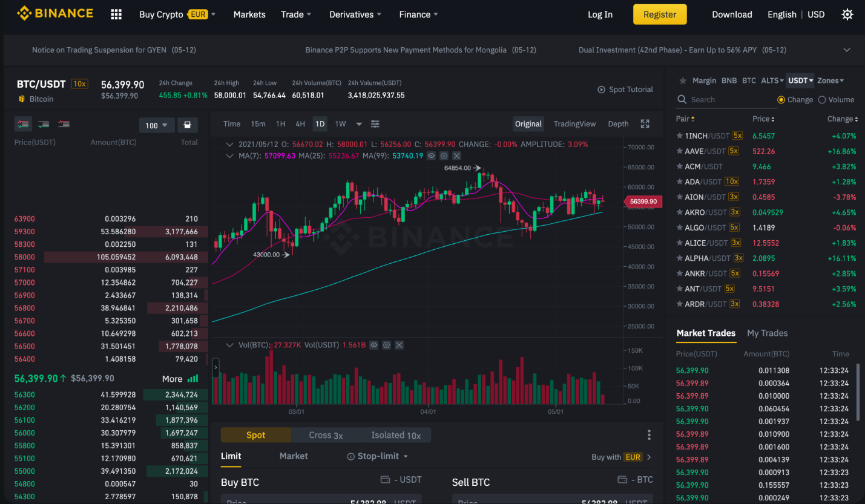Screen dimensions: 865x504
Task: Click the Register button
Action: pyautogui.click(x=660, y=15)
